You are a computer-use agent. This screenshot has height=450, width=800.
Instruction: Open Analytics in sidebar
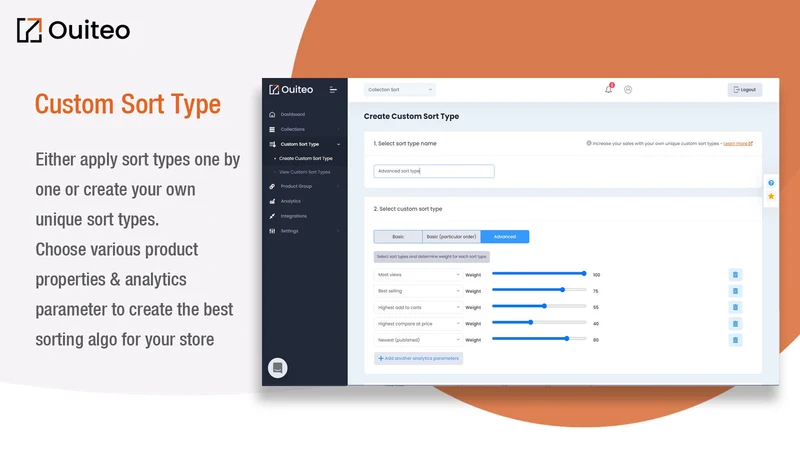(x=291, y=201)
